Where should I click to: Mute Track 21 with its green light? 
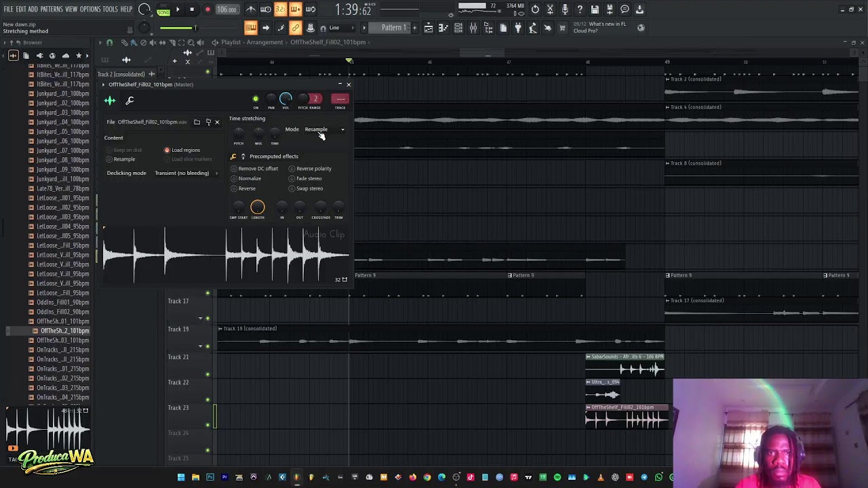208,374
